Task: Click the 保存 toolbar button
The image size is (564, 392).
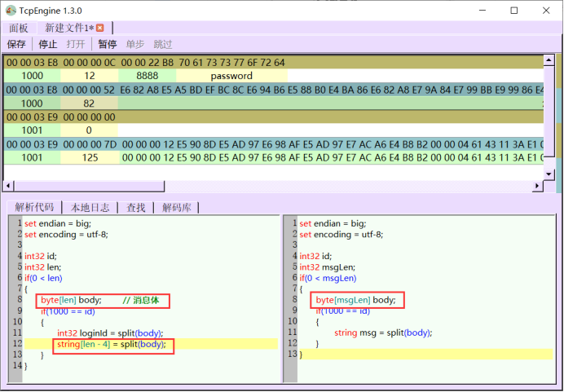Action: point(16,44)
